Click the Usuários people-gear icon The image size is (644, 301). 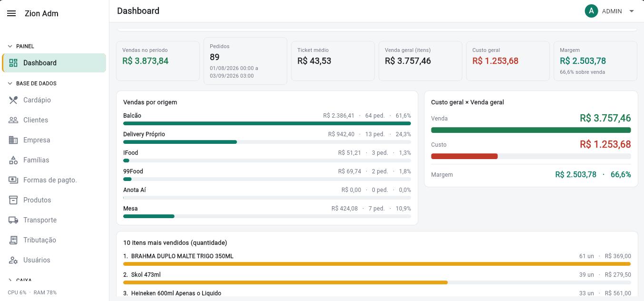coord(13,260)
